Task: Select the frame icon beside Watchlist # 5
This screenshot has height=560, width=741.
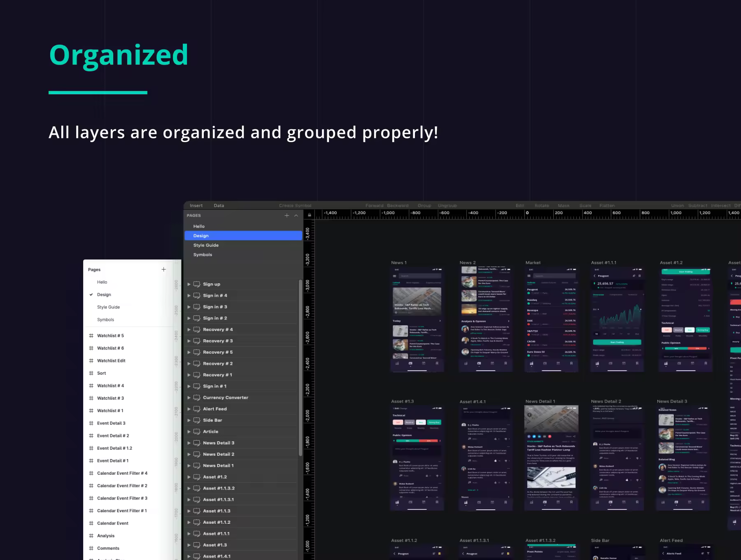Action: coord(91,336)
